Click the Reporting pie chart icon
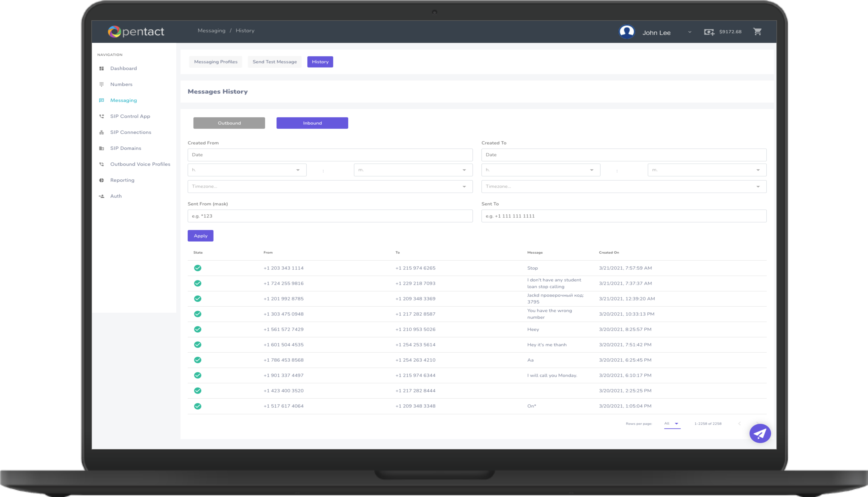Image resolution: width=868 pixels, height=497 pixels. (101, 180)
